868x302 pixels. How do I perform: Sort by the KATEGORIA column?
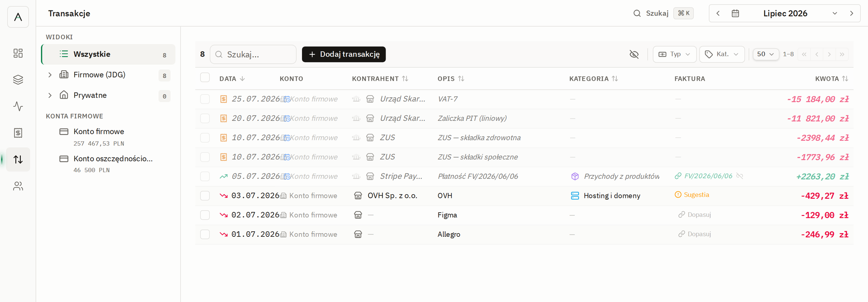(x=594, y=79)
